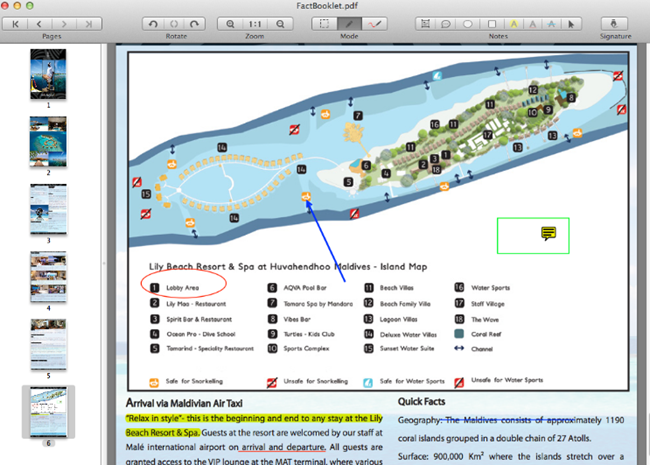The width and height of the screenshot is (650, 465).
Task: Select the dashed-rectangle selection mode
Action: 324,24
